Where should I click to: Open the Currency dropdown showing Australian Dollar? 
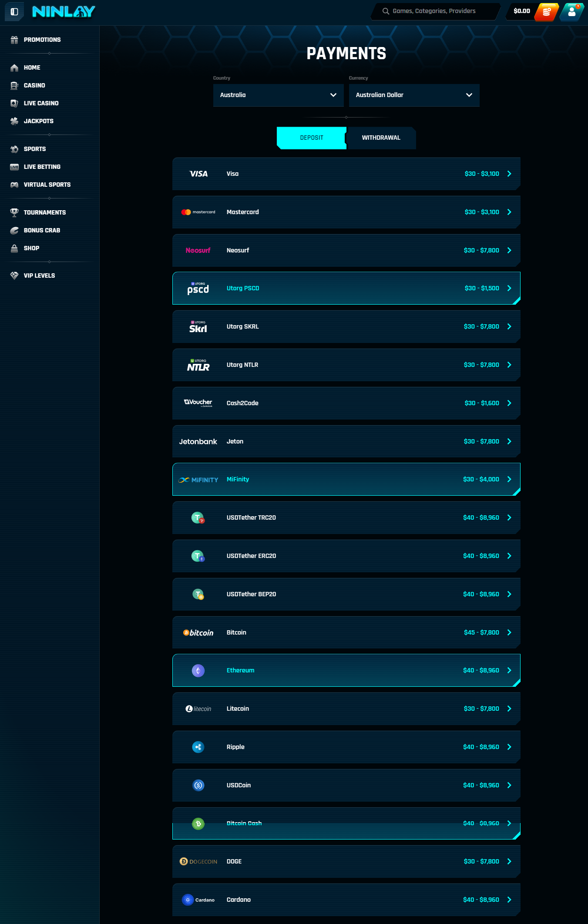(414, 95)
